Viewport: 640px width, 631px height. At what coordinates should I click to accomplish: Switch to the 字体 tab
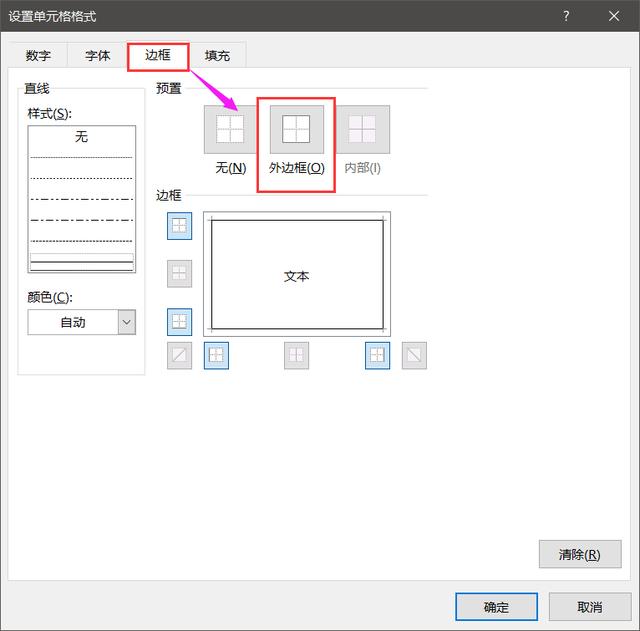point(98,55)
